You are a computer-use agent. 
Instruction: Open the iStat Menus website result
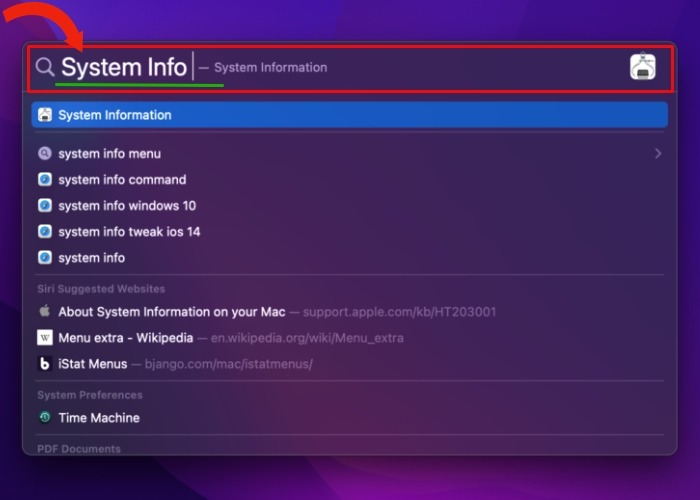point(350,364)
